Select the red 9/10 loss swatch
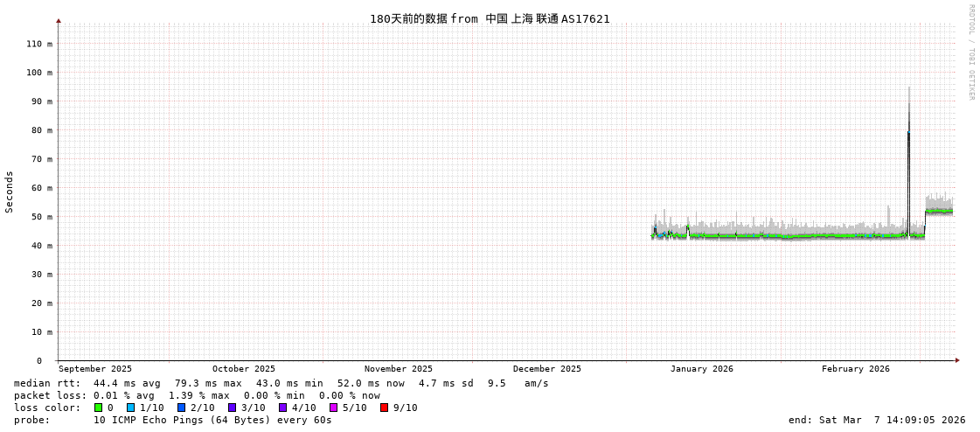 click(x=384, y=408)
